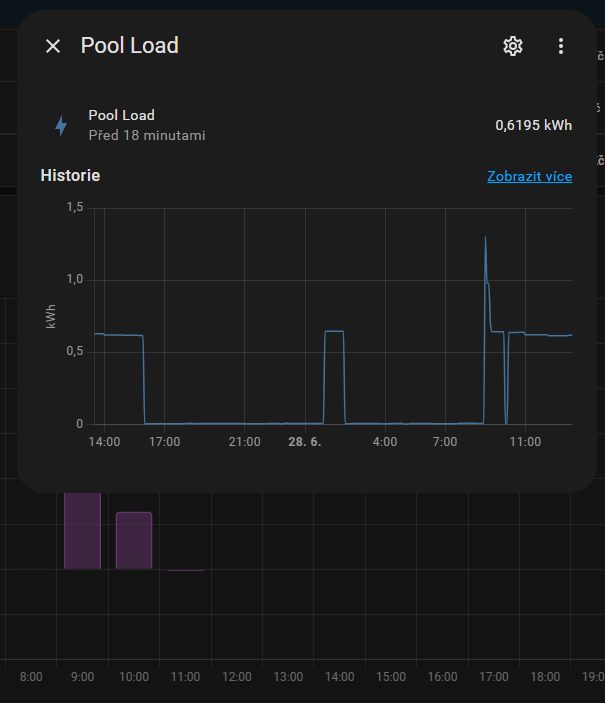
Task: Click the short plateau after 28. 6.
Action: (334, 331)
